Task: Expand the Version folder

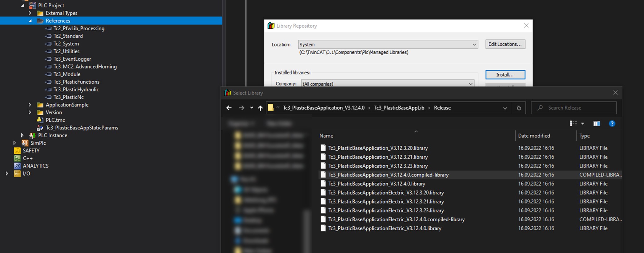Action: tap(30, 112)
